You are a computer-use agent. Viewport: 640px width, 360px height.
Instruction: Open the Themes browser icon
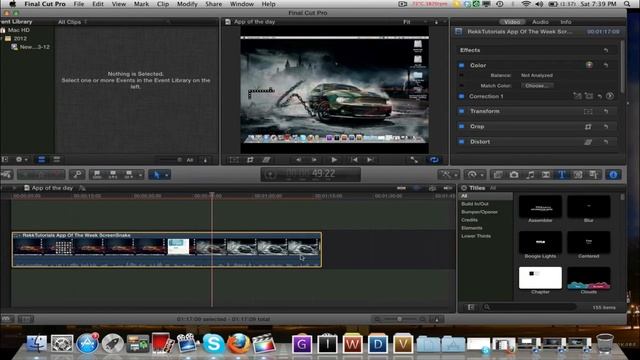point(594,175)
